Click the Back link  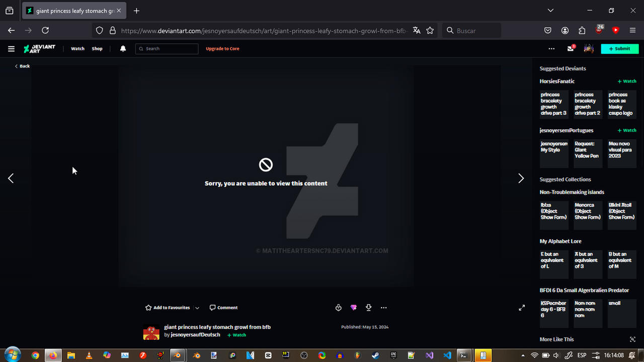pyautogui.click(x=22, y=66)
